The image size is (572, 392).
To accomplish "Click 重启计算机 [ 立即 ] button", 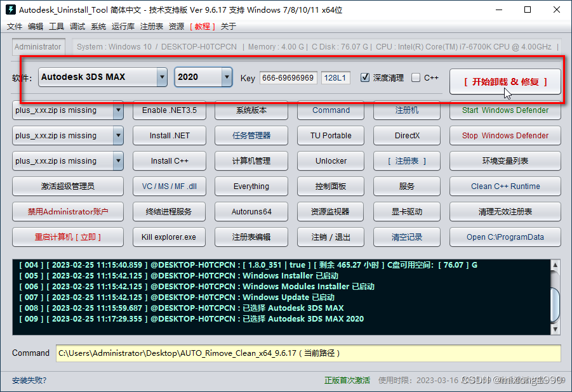I will 68,237.
